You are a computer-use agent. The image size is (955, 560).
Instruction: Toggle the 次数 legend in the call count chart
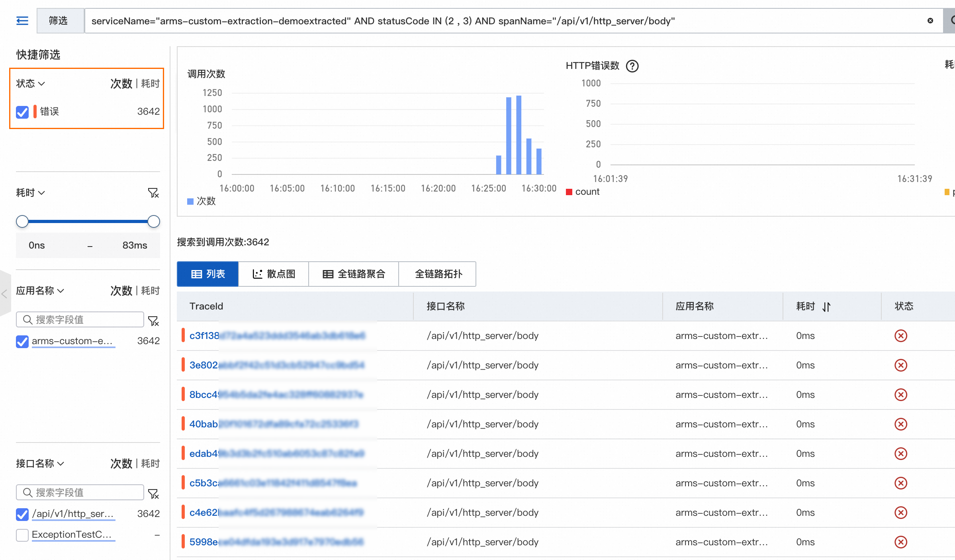202,201
